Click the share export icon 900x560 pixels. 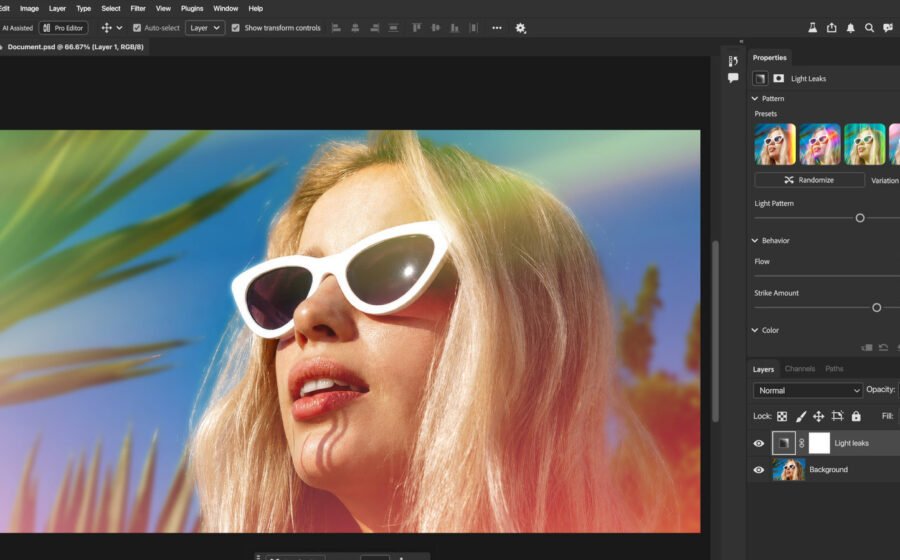(831, 28)
